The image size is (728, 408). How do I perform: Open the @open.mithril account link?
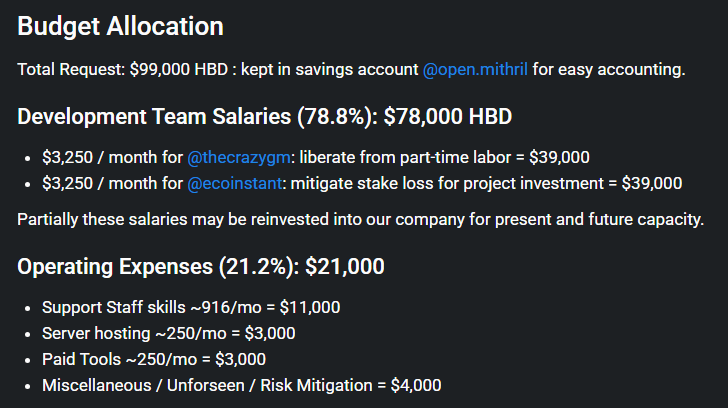pyautogui.click(x=475, y=70)
